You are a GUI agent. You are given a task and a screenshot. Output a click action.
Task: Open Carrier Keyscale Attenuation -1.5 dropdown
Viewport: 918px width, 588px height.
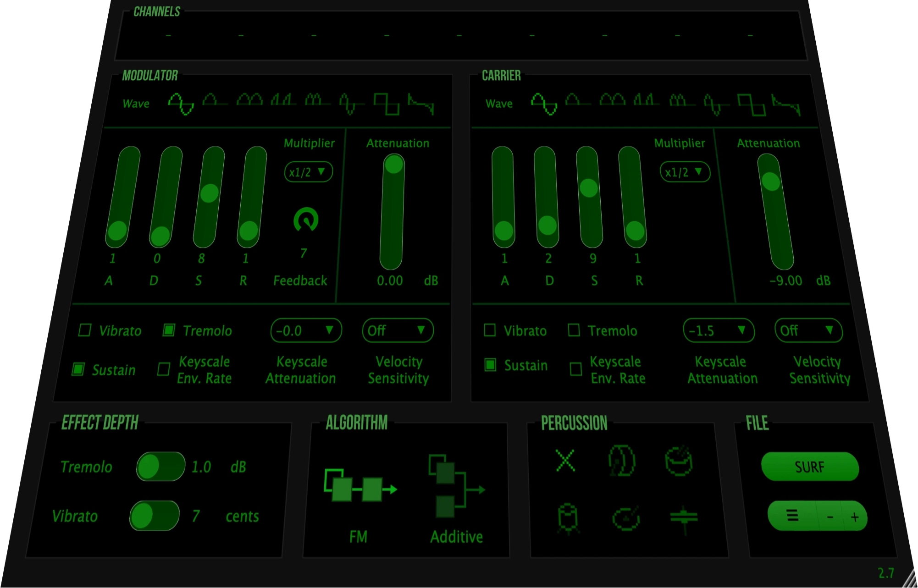pos(718,330)
